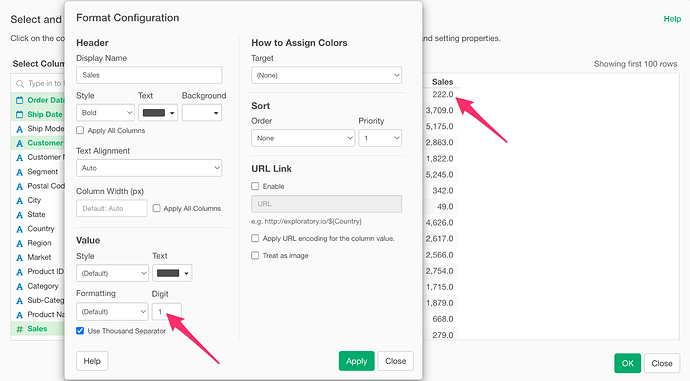Uncheck Use Thousand Separator
This screenshot has height=381, width=690.
click(x=80, y=331)
